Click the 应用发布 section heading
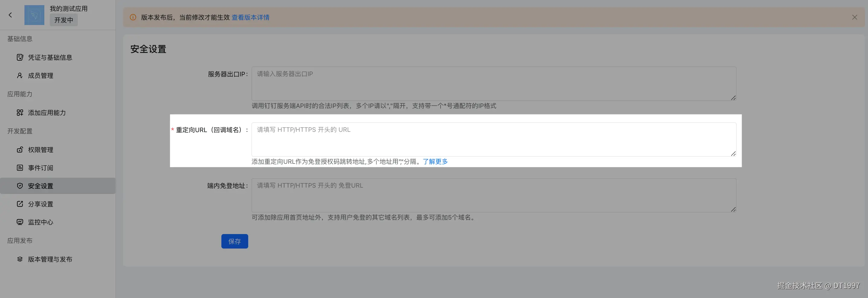 tap(20, 241)
